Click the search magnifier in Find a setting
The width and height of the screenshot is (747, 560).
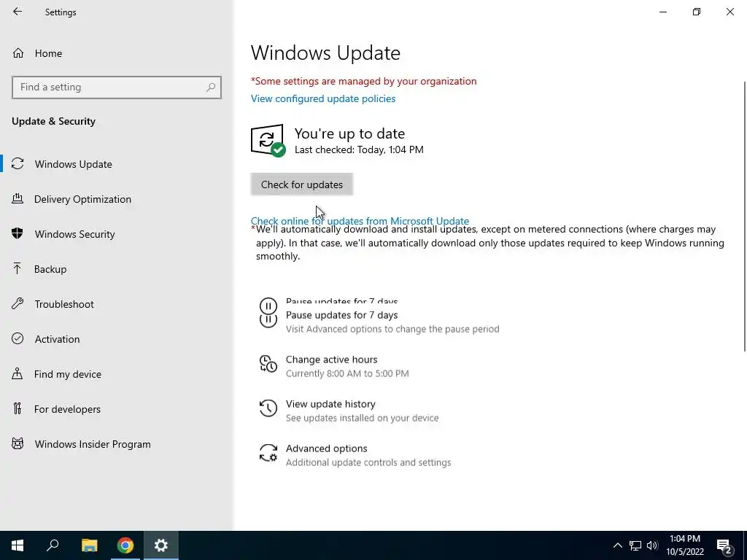tap(211, 87)
